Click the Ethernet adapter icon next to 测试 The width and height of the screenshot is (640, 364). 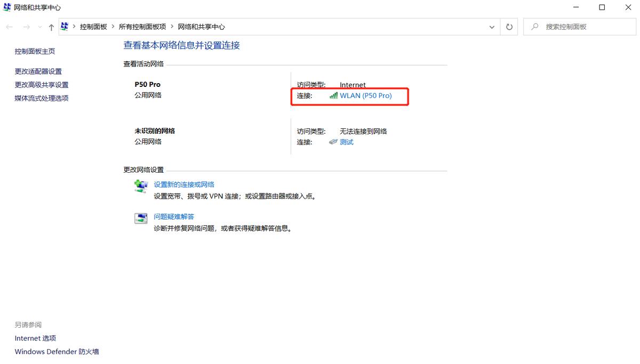[x=333, y=142]
